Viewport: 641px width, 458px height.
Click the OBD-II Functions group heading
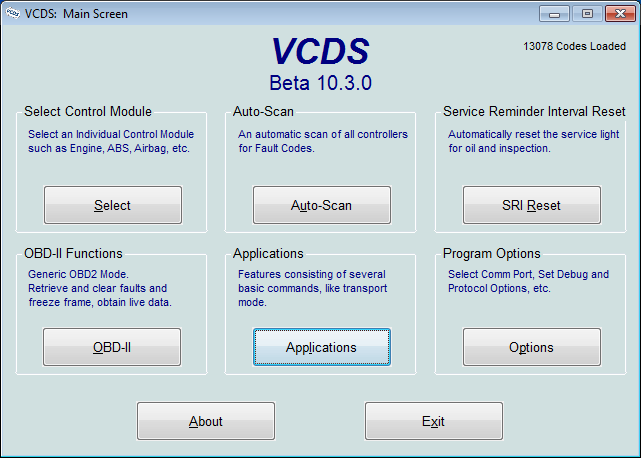73,254
